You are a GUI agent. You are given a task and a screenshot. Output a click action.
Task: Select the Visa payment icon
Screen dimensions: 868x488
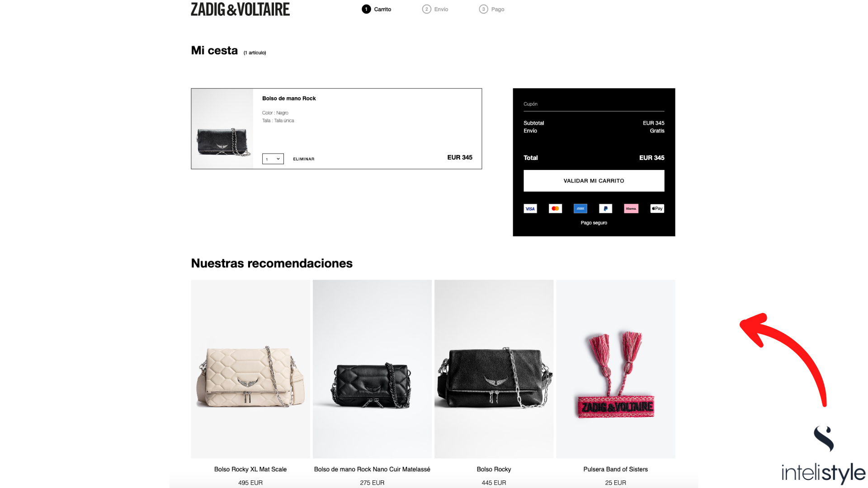coord(530,208)
